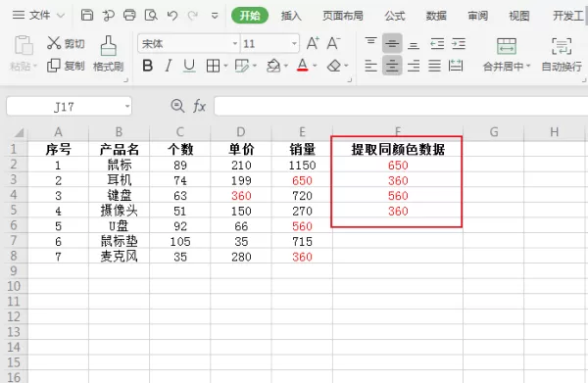Toggle Bold formatting

click(x=148, y=66)
